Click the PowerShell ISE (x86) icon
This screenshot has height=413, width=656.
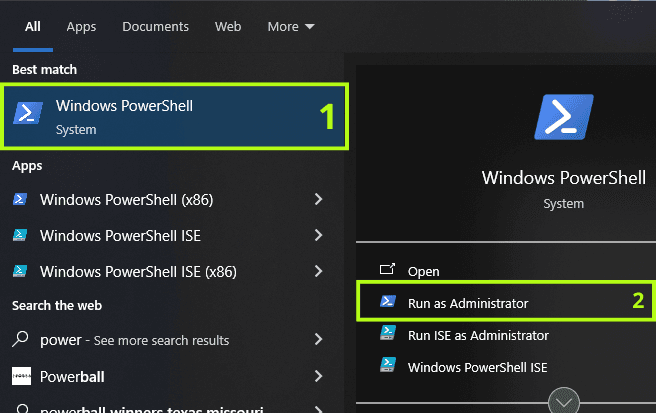20,271
